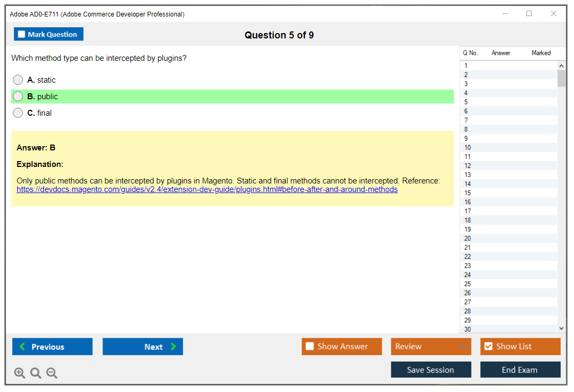Image resolution: width=574 pixels, height=392 pixels.
Task: Toggle the Mark Question checkbox
Action: point(21,35)
